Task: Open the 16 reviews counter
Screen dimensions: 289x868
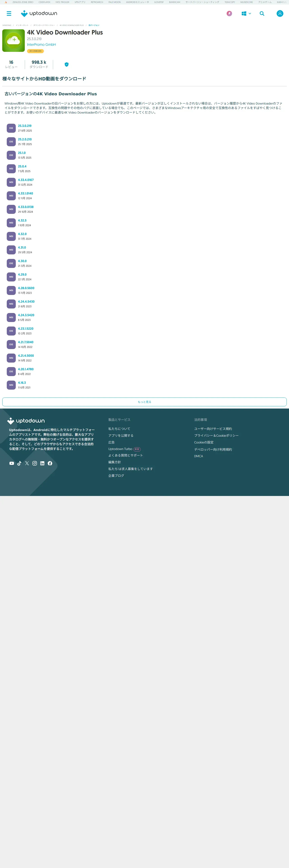Action: coord(11,64)
